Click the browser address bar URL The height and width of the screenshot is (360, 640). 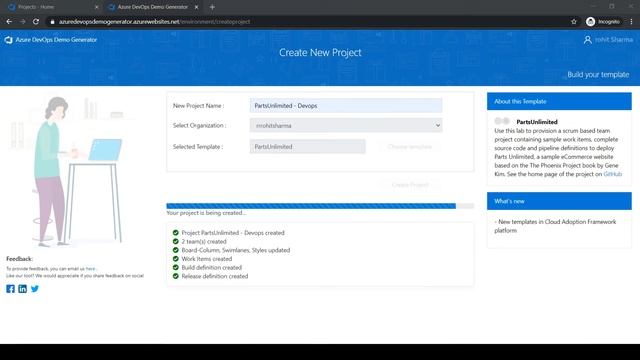(154, 22)
